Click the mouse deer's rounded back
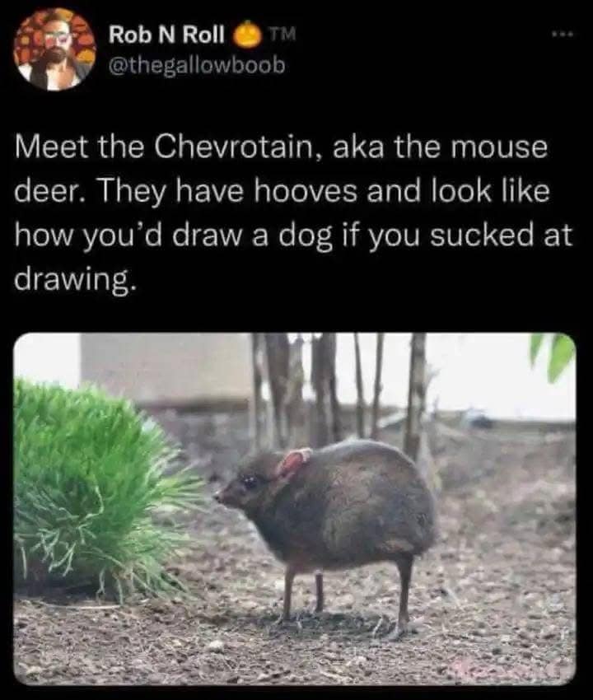 coord(371,464)
